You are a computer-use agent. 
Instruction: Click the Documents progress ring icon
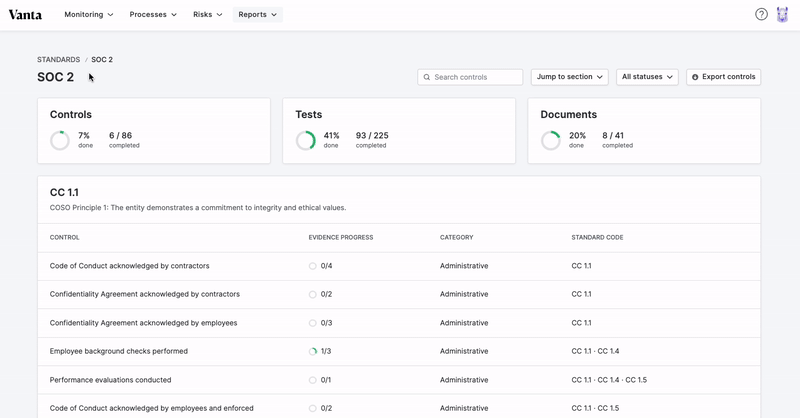(550, 141)
